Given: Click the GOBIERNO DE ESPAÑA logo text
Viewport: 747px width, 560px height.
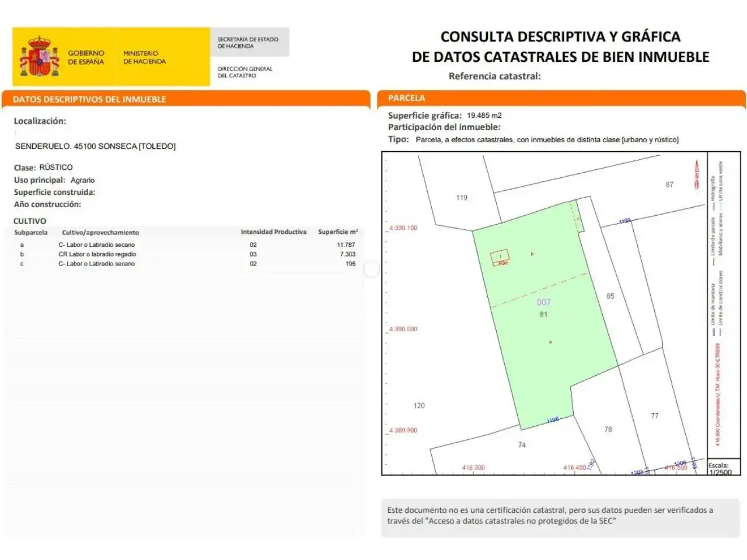Looking at the screenshot, I should point(86,57).
